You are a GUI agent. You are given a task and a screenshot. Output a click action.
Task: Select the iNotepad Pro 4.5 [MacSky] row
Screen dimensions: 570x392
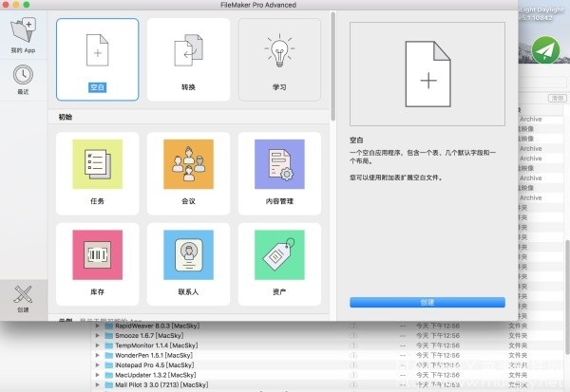pyautogui.click(x=327, y=365)
